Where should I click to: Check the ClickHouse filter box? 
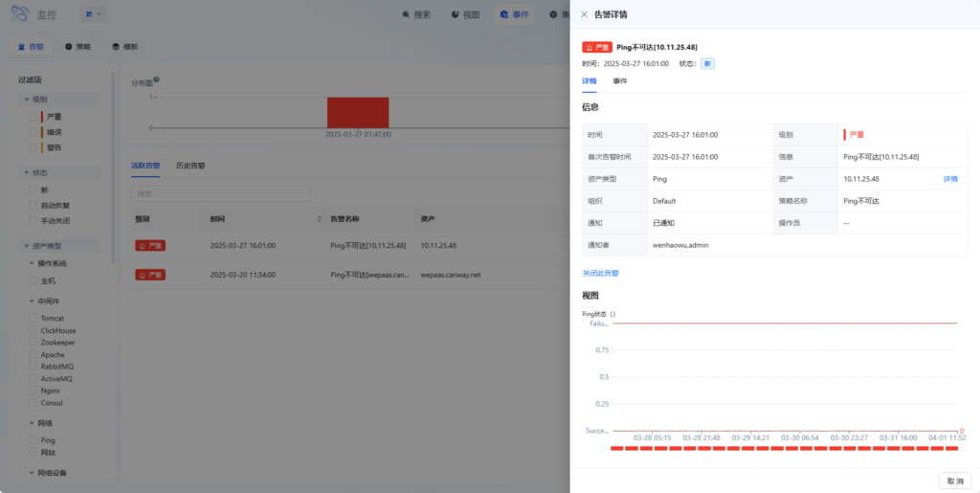(x=33, y=330)
